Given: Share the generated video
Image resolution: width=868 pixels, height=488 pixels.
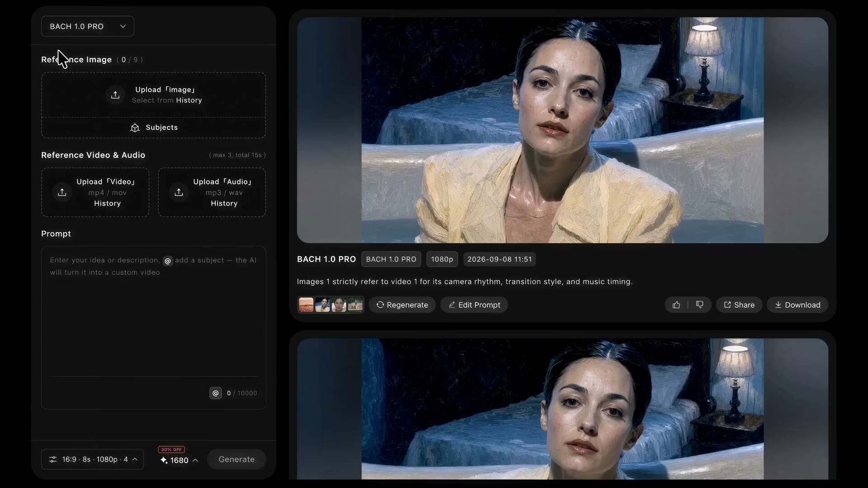Looking at the screenshot, I should tap(739, 305).
